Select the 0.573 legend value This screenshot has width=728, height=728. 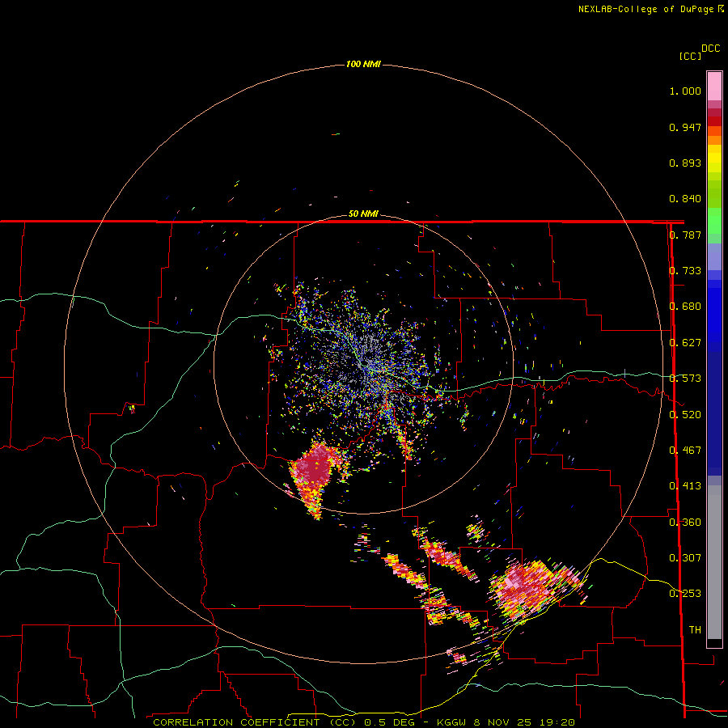pyautogui.click(x=685, y=379)
